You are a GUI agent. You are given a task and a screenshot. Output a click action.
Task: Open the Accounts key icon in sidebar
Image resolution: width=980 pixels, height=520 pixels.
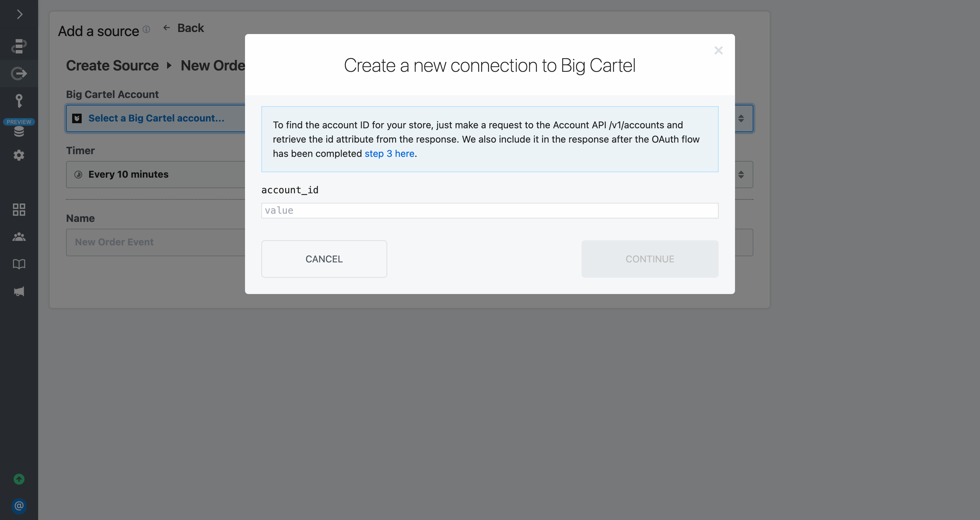pos(19,101)
